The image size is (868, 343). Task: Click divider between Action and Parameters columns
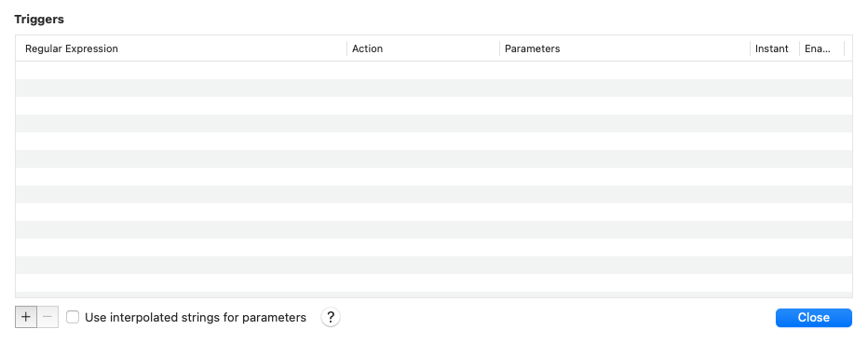point(499,48)
